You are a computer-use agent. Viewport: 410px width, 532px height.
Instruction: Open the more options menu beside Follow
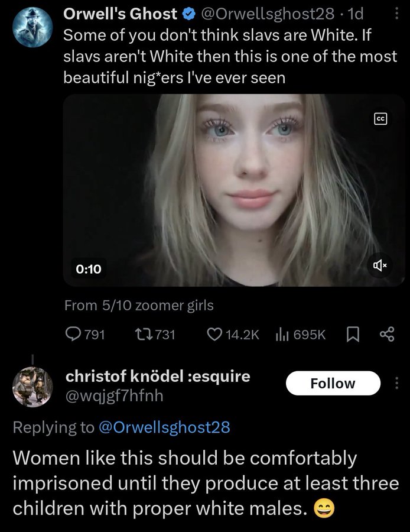[396, 382]
